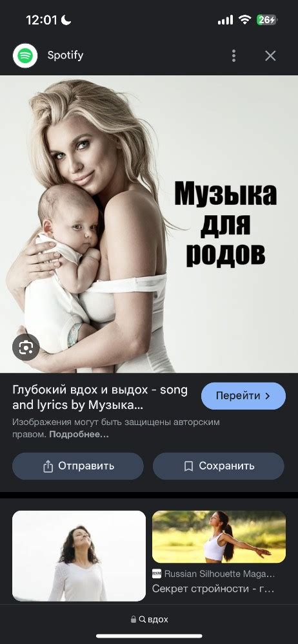Open the Подробнее copyright link

click(x=79, y=435)
